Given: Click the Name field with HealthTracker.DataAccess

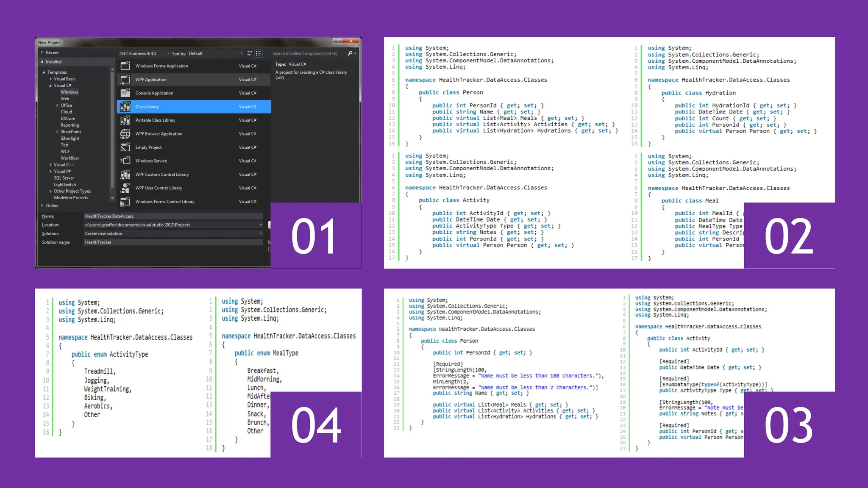Looking at the screenshot, I should [x=173, y=216].
